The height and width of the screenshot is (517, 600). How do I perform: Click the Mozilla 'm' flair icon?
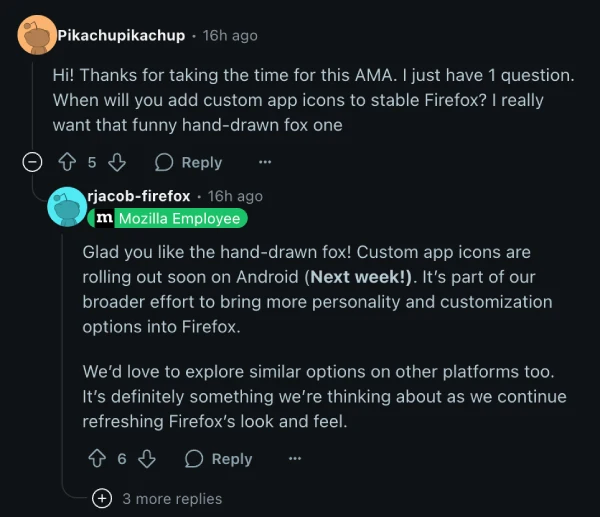click(104, 218)
